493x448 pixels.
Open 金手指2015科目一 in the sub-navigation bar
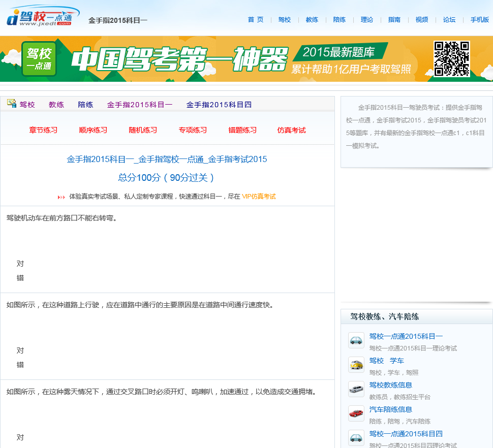pyautogui.click(x=140, y=105)
